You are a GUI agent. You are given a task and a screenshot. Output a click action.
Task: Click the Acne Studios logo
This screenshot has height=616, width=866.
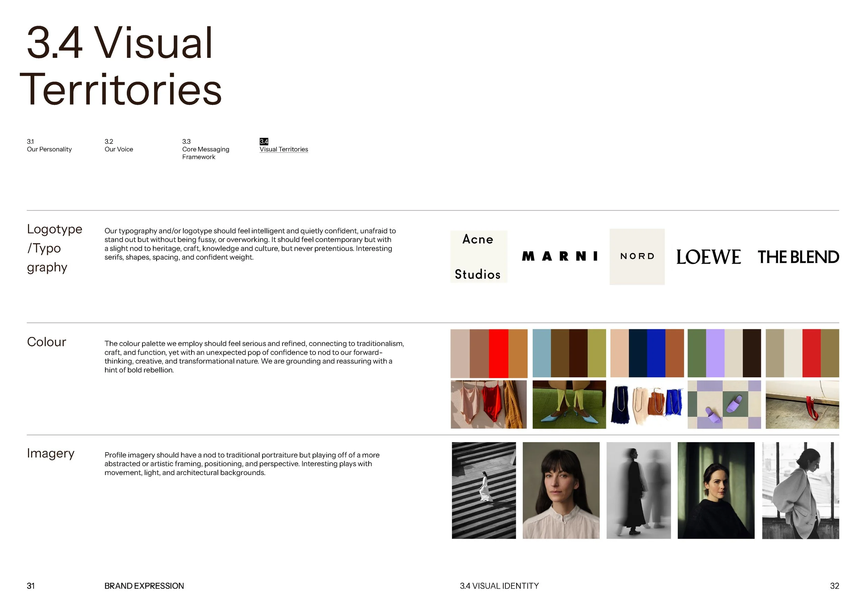coord(478,257)
